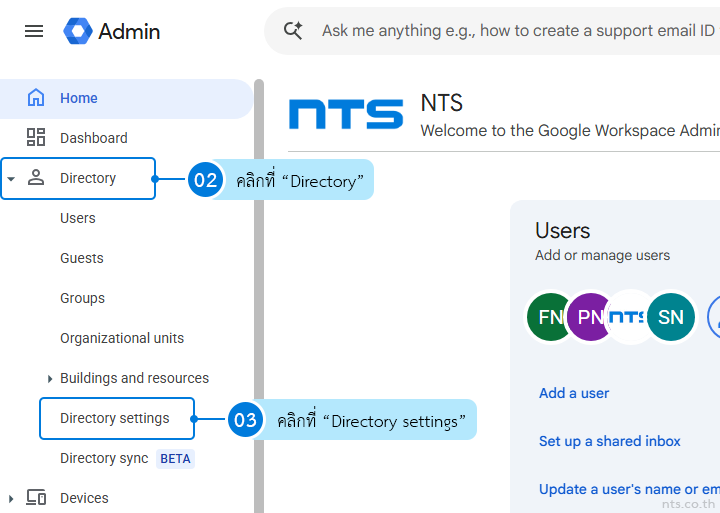Open Guests under Directory

[82, 258]
